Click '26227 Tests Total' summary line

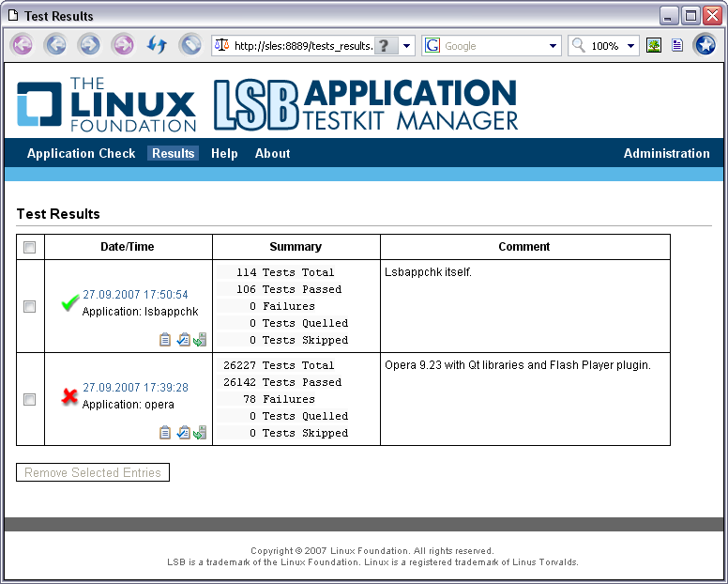pos(278,365)
